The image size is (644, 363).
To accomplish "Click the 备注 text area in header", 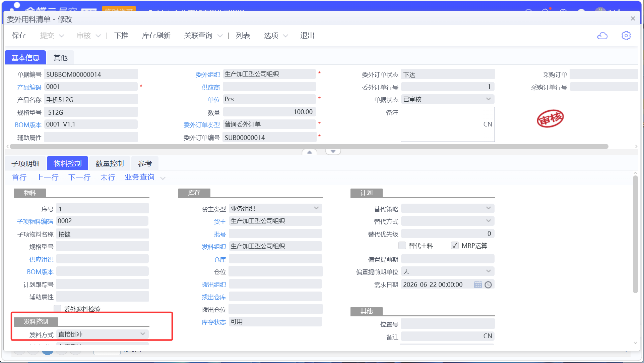I will click(448, 124).
